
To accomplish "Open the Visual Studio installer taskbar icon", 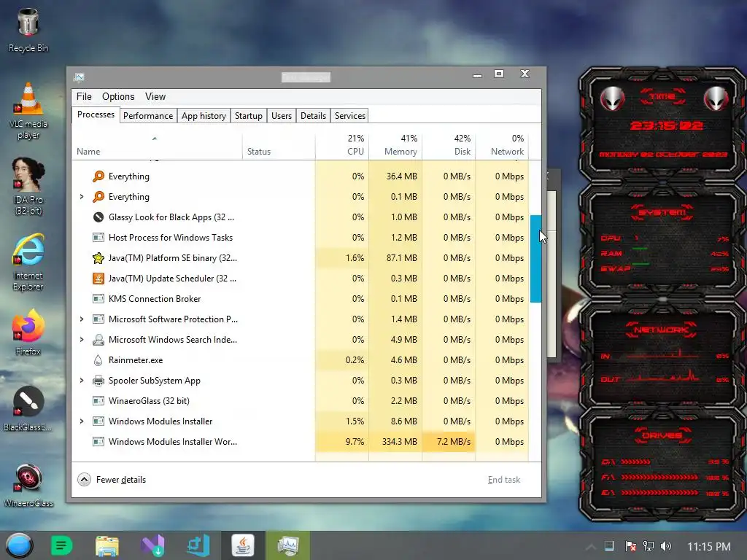I will 153,545.
